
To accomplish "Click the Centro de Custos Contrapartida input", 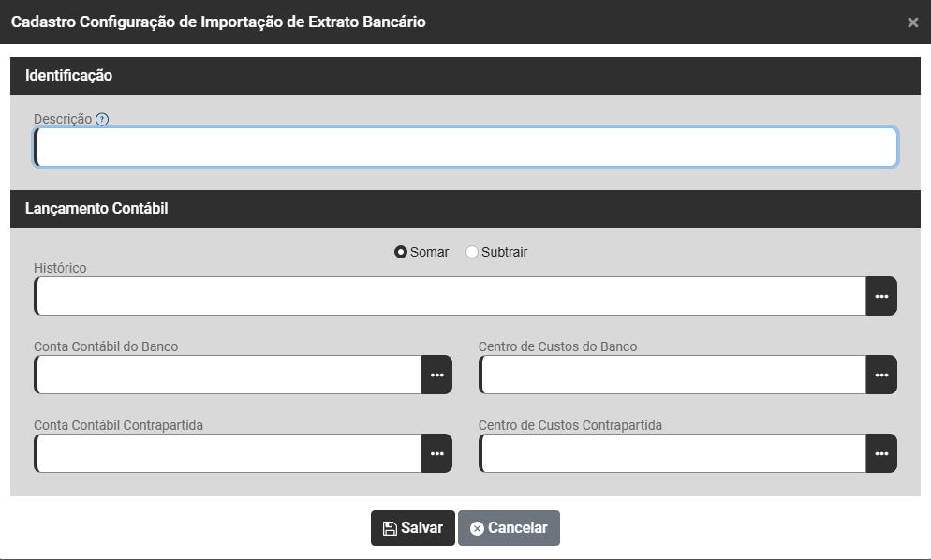I will (672, 453).
